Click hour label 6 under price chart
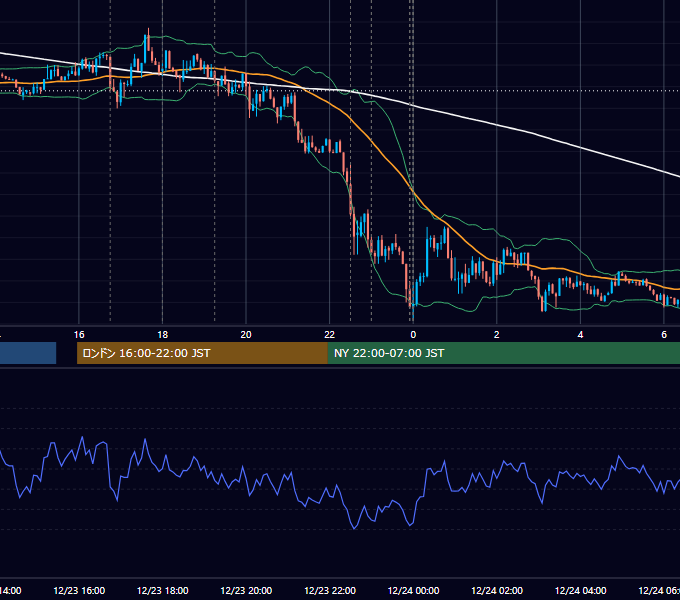This screenshot has height=600, width=680. tap(664, 335)
